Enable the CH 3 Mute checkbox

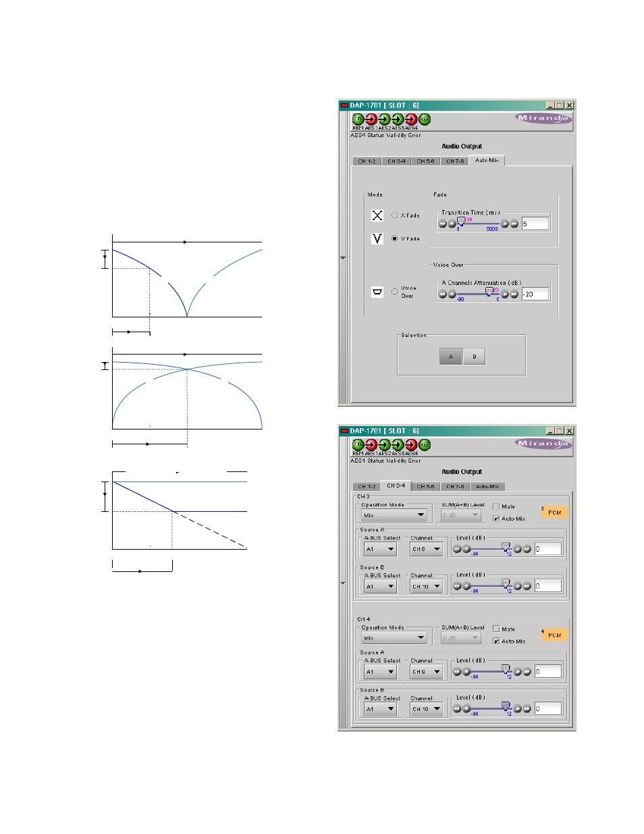(x=496, y=506)
